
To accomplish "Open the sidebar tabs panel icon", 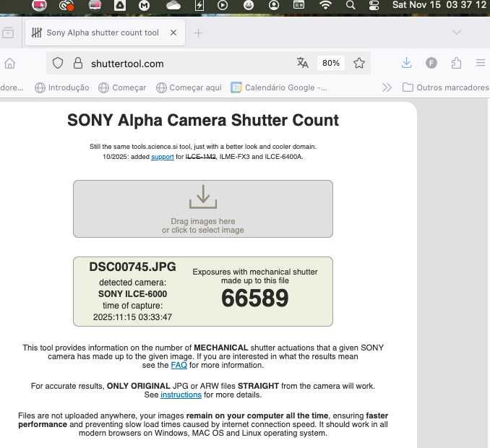I will pos(8,33).
